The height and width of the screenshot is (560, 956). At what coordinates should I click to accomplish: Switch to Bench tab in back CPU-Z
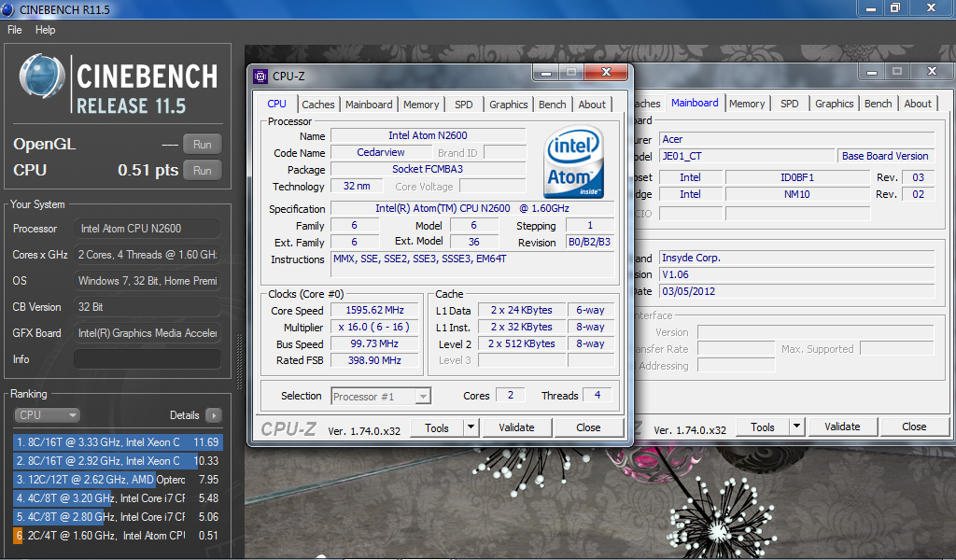[x=878, y=104]
